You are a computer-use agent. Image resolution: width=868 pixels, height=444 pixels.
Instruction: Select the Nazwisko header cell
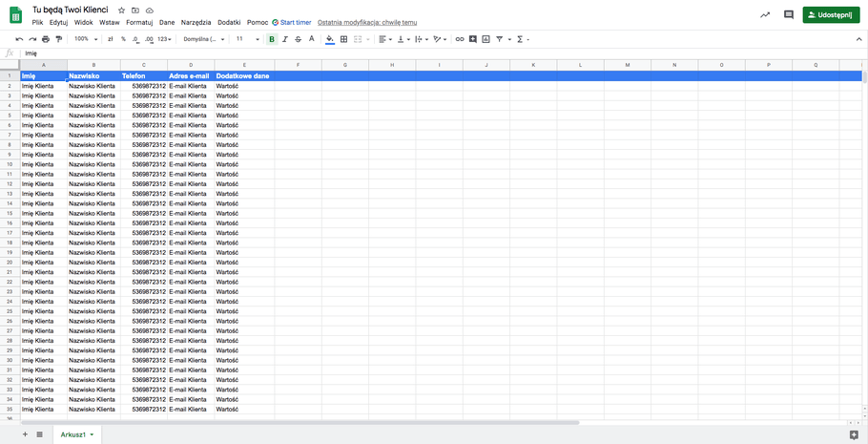coord(93,75)
